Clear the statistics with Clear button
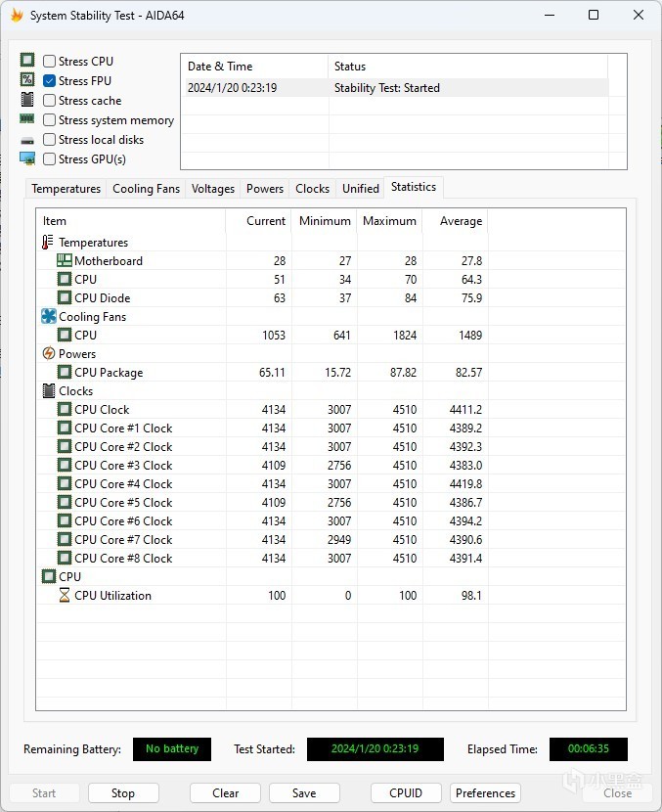The width and height of the screenshot is (662, 812). [x=225, y=792]
